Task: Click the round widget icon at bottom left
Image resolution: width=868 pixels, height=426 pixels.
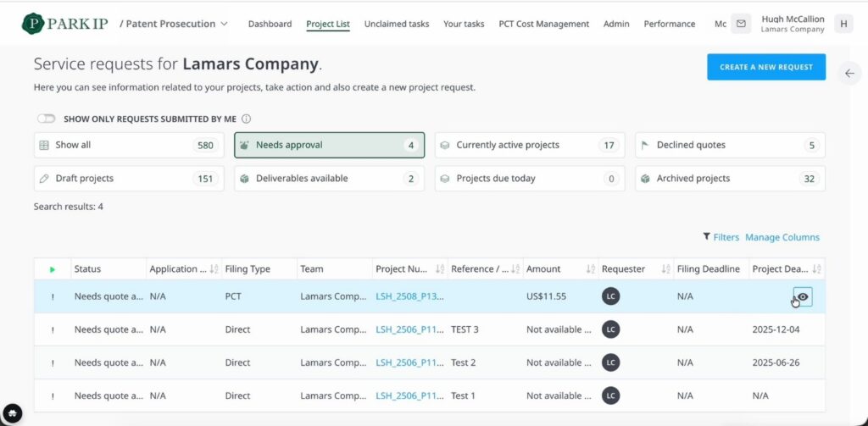Action: tap(12, 412)
